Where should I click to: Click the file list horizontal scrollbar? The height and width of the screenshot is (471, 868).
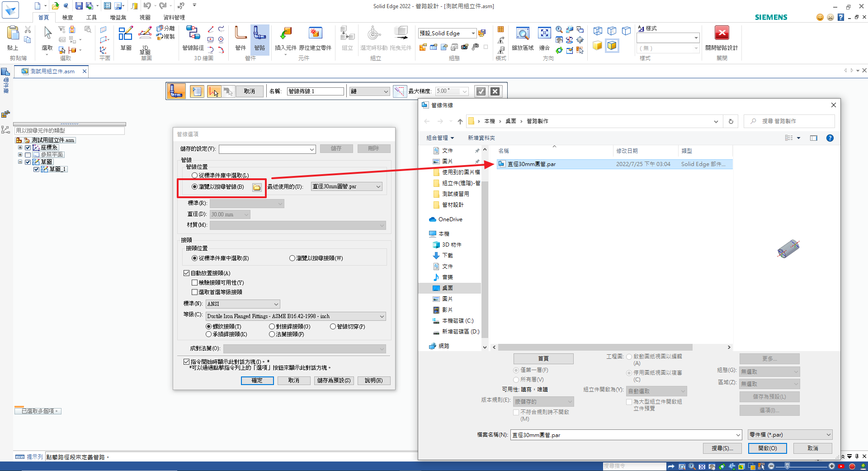pos(595,347)
